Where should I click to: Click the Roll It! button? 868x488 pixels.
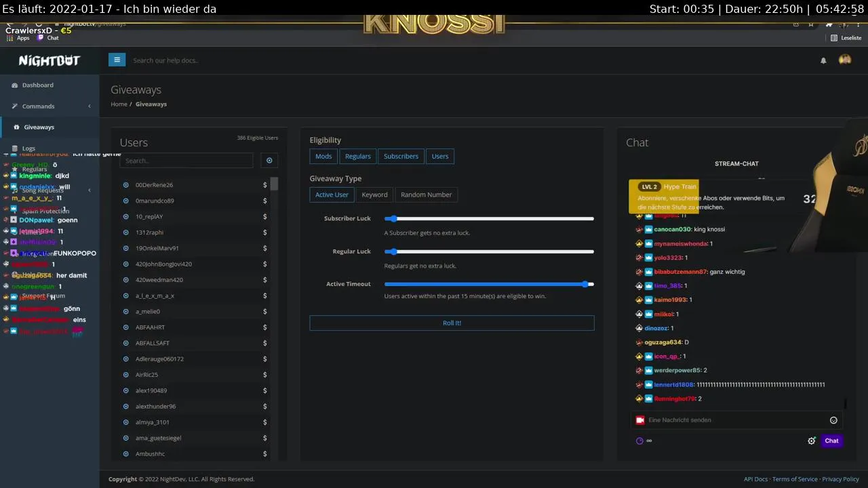pyautogui.click(x=452, y=323)
